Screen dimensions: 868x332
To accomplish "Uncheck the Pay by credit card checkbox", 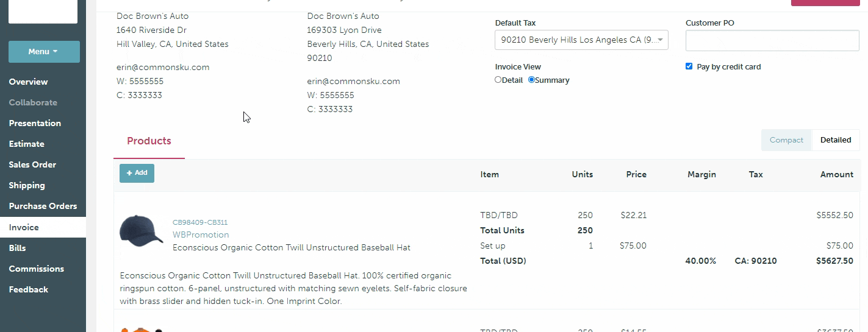I will pyautogui.click(x=689, y=66).
